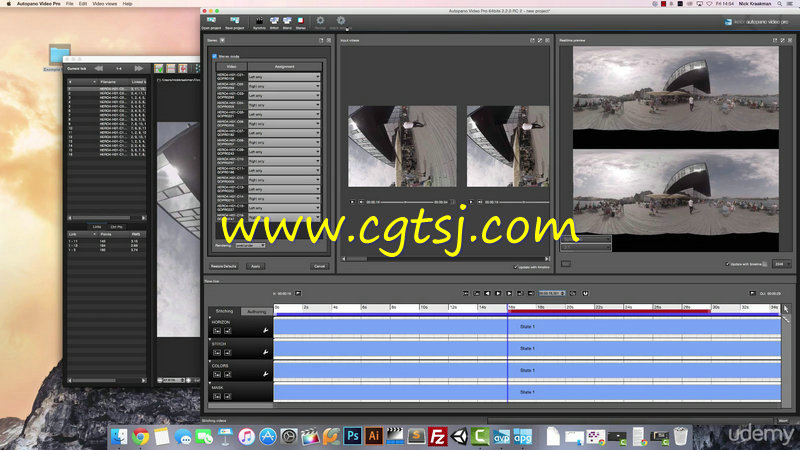
Task: Open Unity from the dock
Action: tap(459, 436)
